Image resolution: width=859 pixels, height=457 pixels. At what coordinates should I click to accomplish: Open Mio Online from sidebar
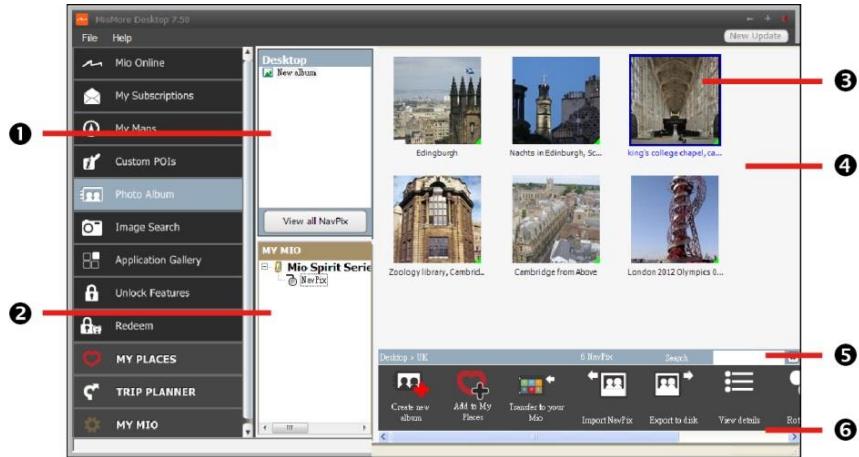coord(158,63)
